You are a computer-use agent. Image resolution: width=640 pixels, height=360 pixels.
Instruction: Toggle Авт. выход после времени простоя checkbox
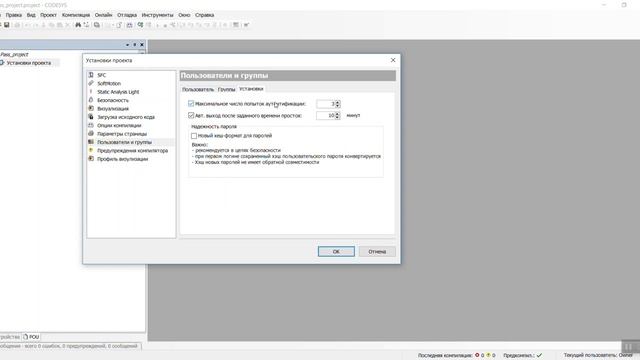(191, 116)
